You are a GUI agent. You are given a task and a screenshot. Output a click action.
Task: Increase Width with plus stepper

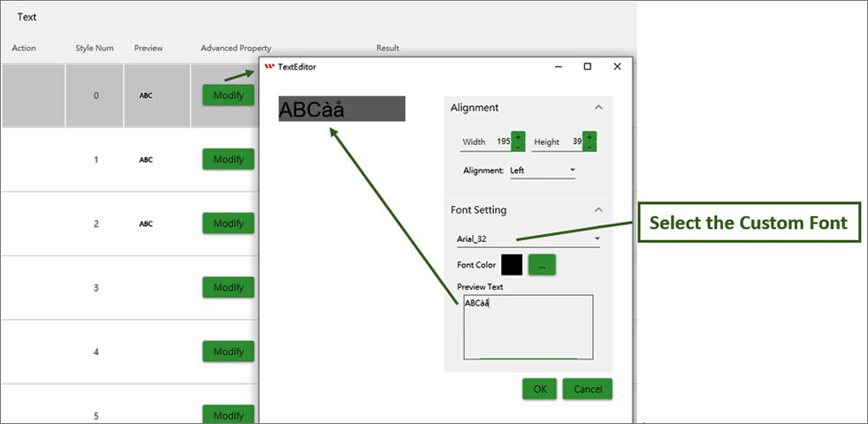tap(518, 137)
